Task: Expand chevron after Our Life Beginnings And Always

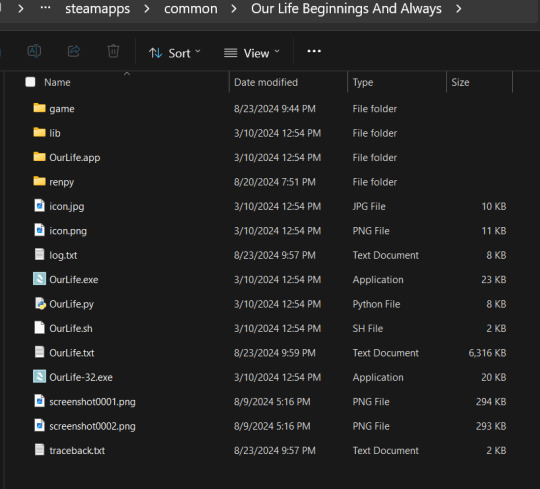Action: click(458, 9)
